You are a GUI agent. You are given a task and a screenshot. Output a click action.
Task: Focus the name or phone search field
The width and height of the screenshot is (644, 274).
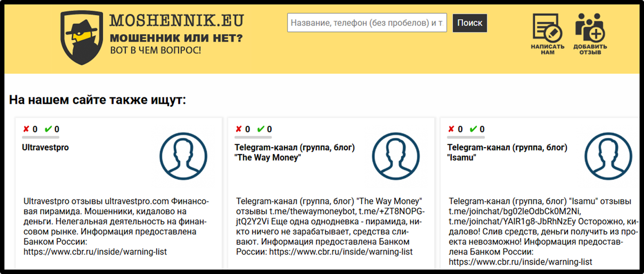point(367,23)
